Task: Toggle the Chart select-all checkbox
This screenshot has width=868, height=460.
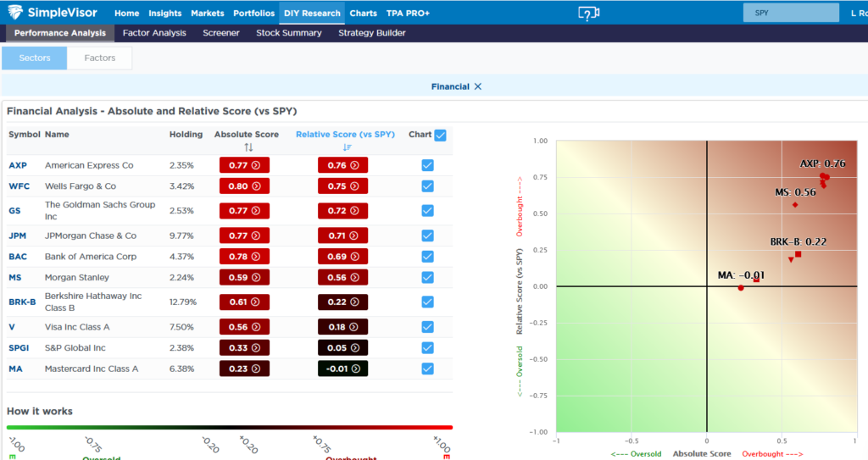Action: (440, 135)
